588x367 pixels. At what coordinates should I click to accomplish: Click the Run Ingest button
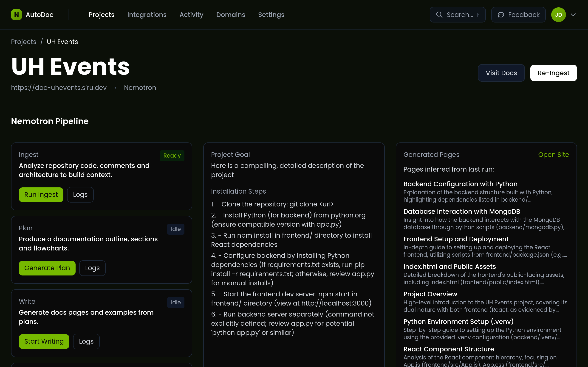41,195
